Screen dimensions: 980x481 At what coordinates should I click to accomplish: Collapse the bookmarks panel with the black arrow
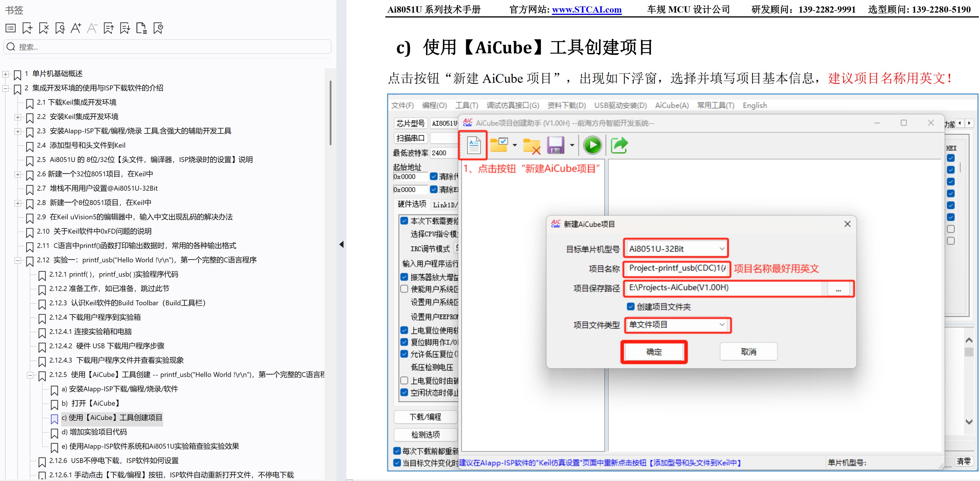pos(341,245)
